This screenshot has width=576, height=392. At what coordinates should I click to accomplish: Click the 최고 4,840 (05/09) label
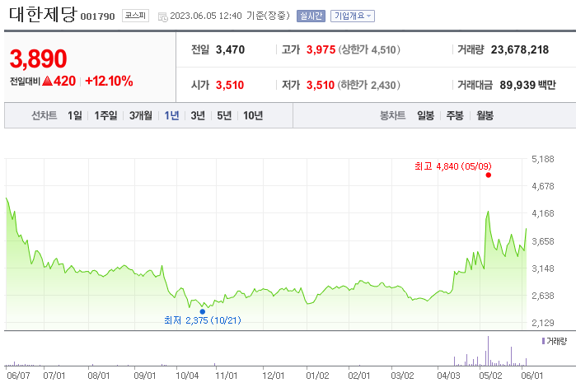point(453,166)
